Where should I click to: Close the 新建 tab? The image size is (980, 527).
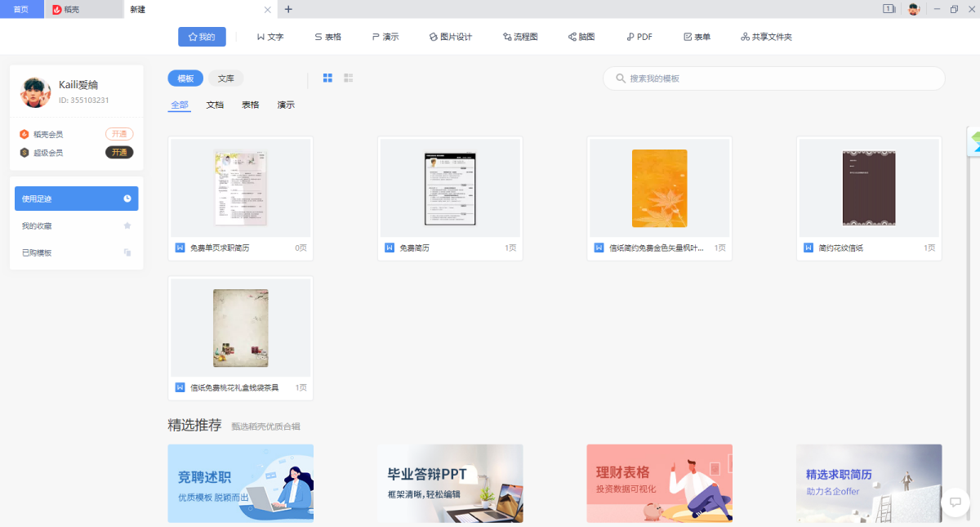pyautogui.click(x=267, y=10)
